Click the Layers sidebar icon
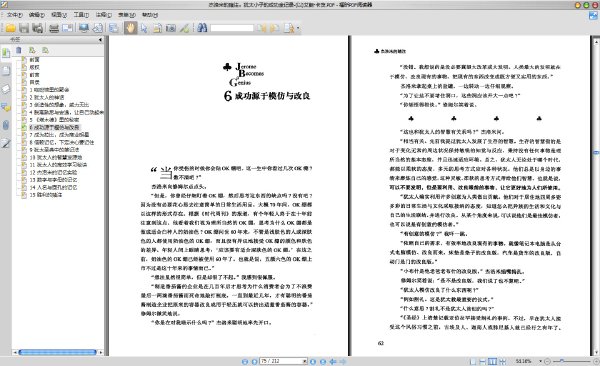Screen dimensions: 600x366 tap(6, 89)
